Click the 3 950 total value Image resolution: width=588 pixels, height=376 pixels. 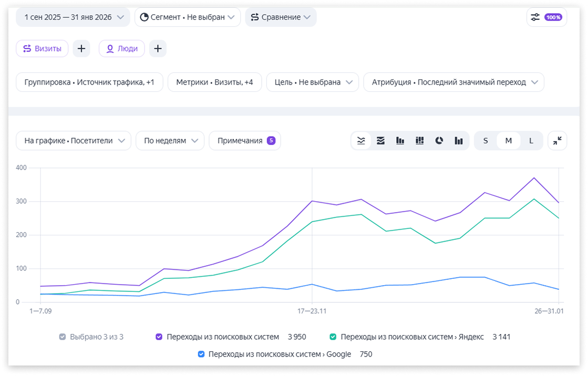[x=297, y=337]
